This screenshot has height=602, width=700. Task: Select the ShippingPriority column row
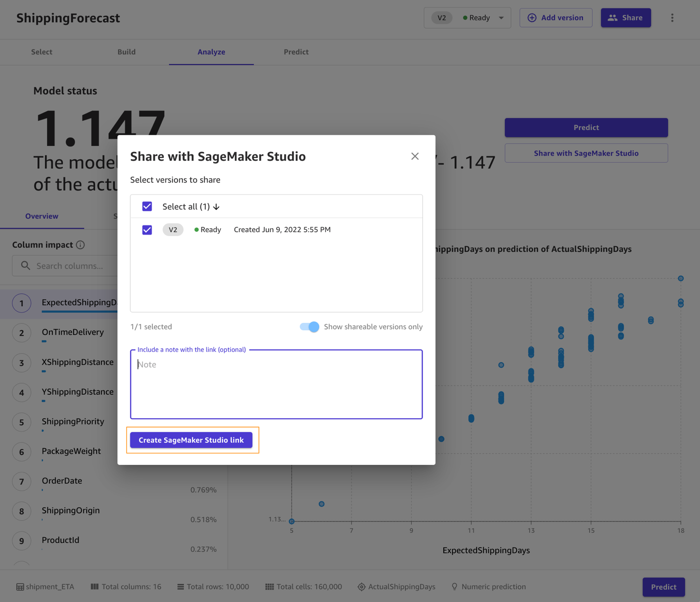pos(59,422)
